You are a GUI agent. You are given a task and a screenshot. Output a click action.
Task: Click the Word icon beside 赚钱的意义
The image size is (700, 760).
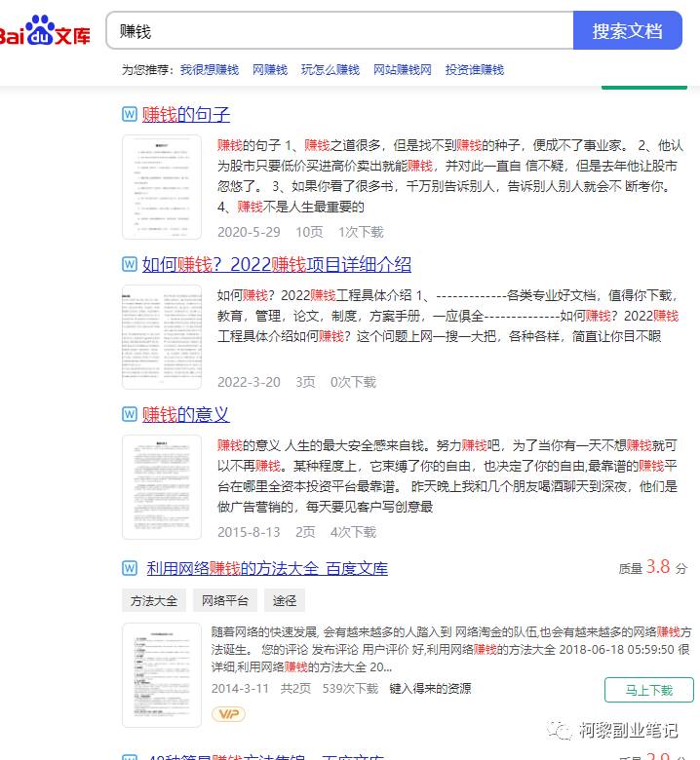point(130,414)
